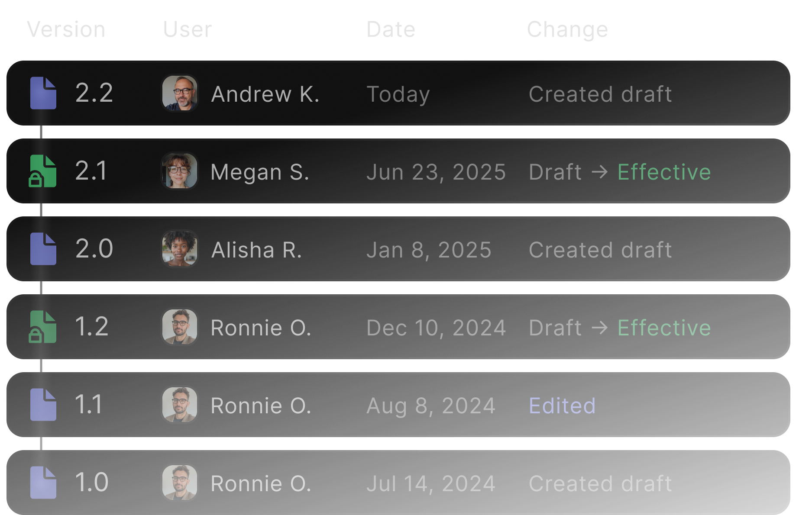Select the Jan 8, 2025 date entry
Viewport: 812px width, 515px height.
[429, 250]
